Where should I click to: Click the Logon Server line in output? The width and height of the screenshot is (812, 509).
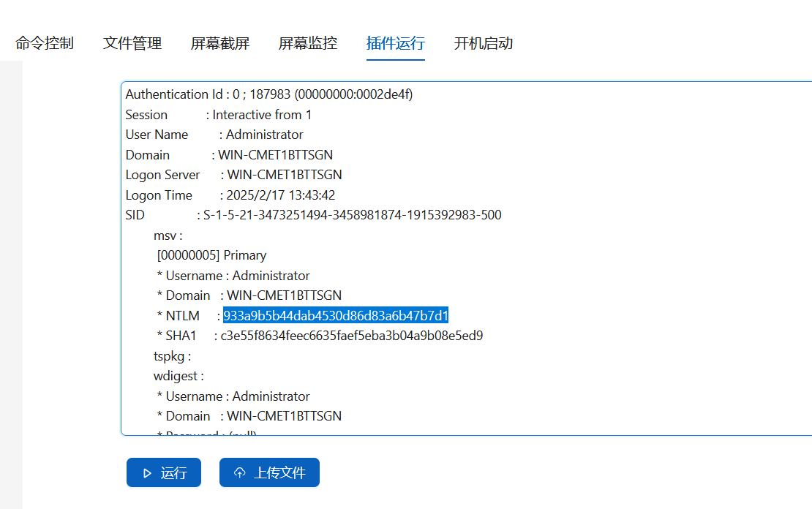pos(233,175)
